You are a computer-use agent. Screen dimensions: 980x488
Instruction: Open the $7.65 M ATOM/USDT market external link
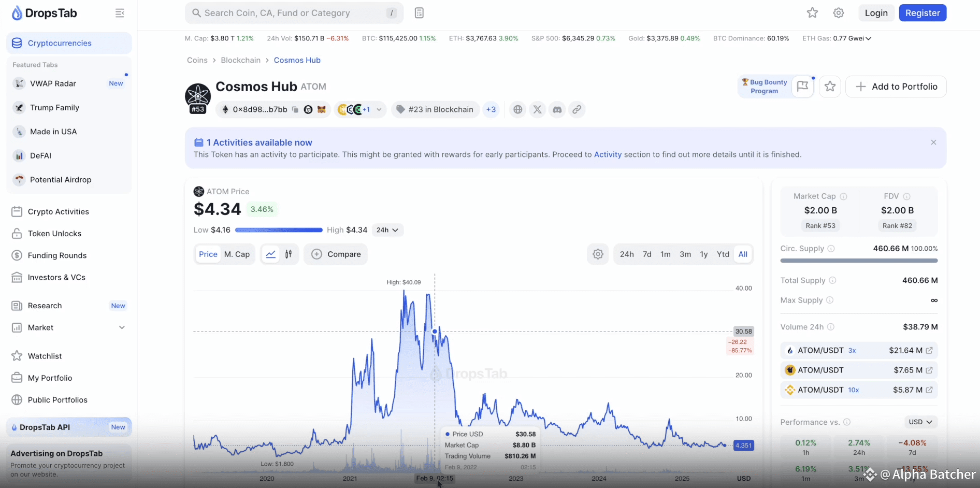pos(929,370)
